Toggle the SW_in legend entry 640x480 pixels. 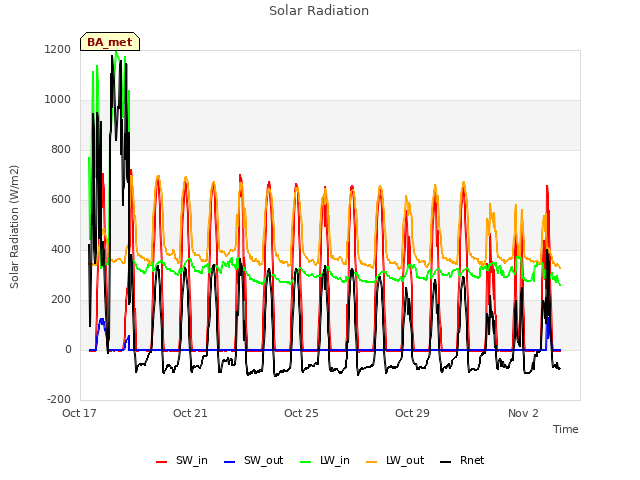click(182, 460)
